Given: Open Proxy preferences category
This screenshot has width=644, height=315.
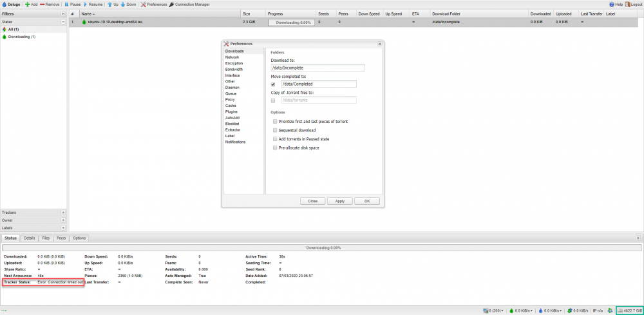Looking at the screenshot, I should (244, 99).
